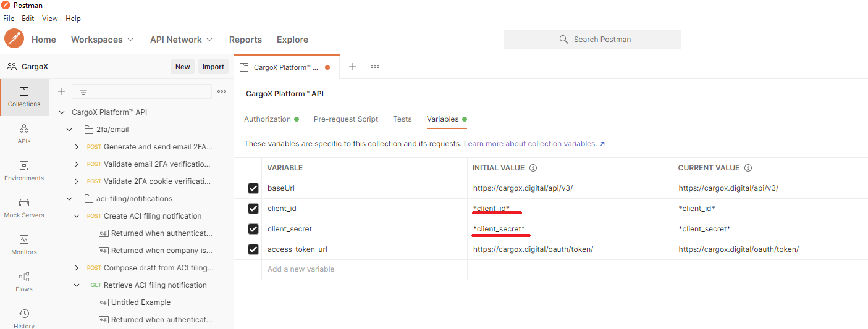Edit the client_secret initial value cell
Screen dimensions: 868x329
pyautogui.click(x=570, y=229)
